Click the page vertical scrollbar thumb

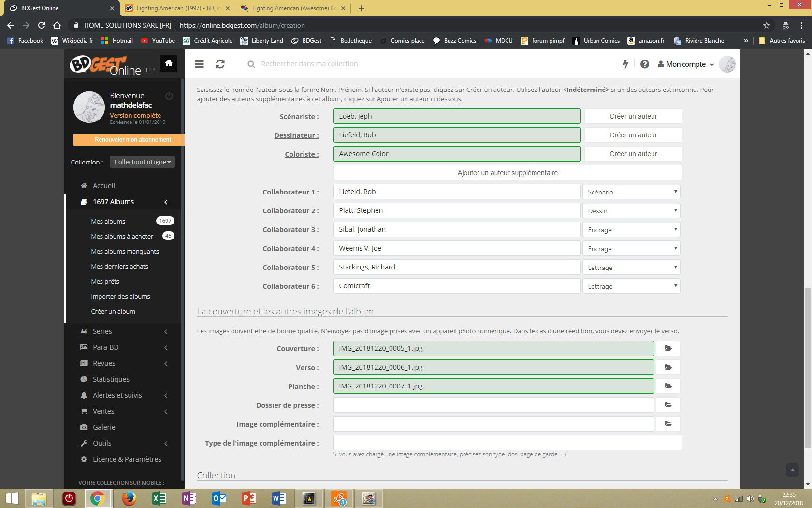coord(808,368)
